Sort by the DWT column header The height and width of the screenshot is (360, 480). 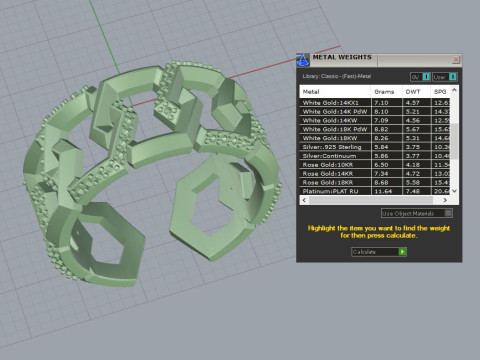point(416,92)
